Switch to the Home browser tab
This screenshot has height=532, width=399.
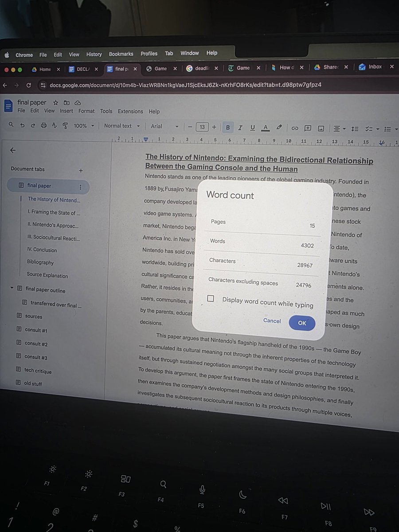tap(45, 69)
